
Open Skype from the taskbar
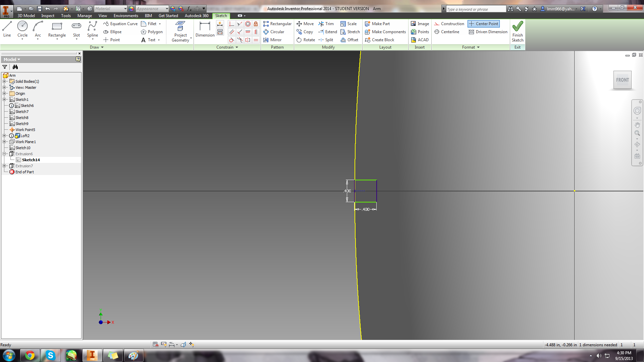[50, 355]
